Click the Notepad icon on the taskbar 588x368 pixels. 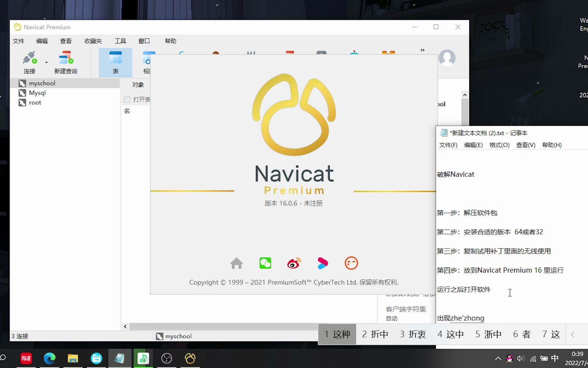(119, 358)
